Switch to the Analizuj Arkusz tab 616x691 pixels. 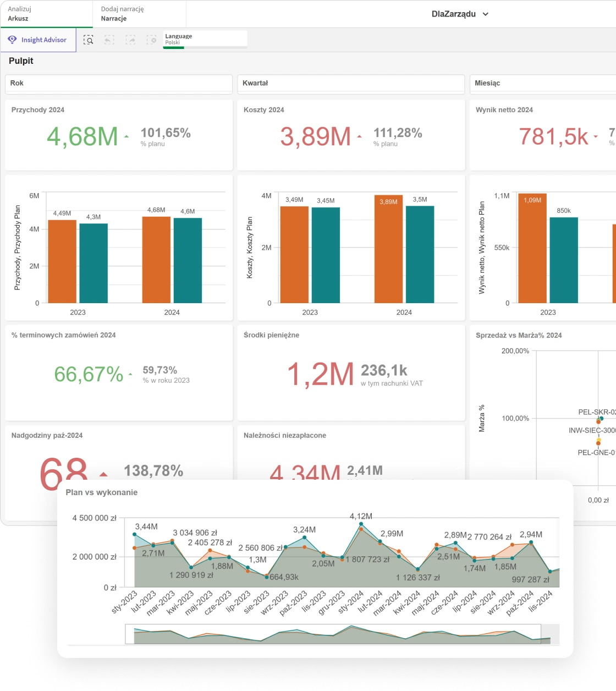click(x=46, y=14)
